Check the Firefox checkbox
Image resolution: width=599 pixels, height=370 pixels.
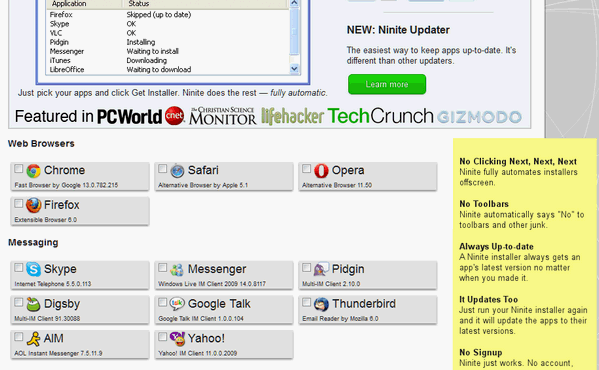(x=18, y=204)
